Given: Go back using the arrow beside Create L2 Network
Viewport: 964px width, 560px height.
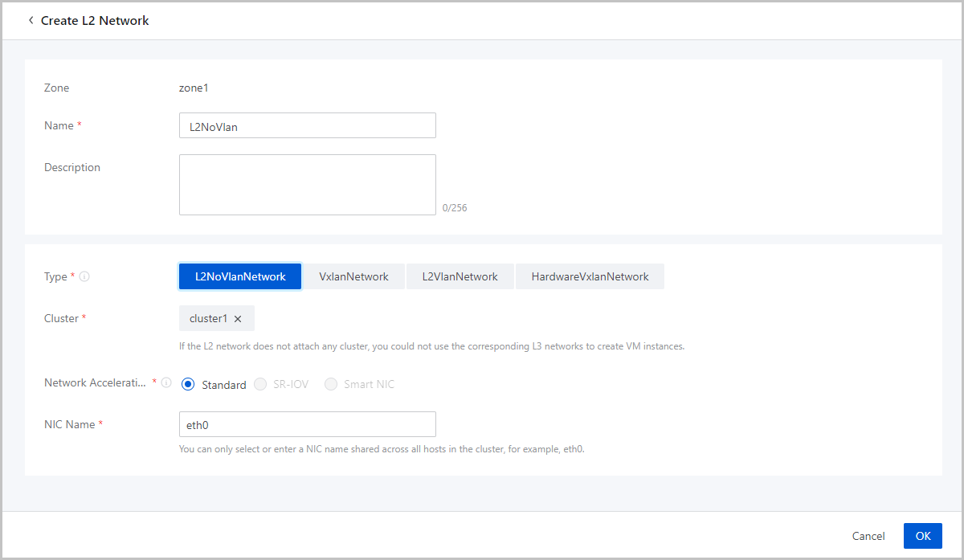Looking at the screenshot, I should (31, 20).
